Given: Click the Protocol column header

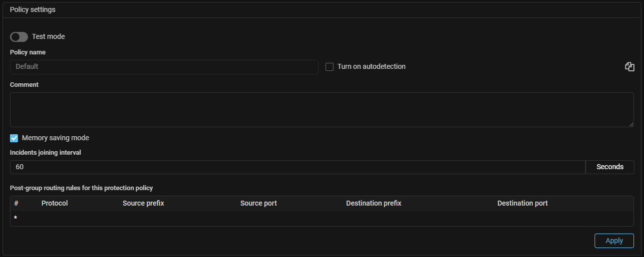Looking at the screenshot, I should click(x=54, y=203).
